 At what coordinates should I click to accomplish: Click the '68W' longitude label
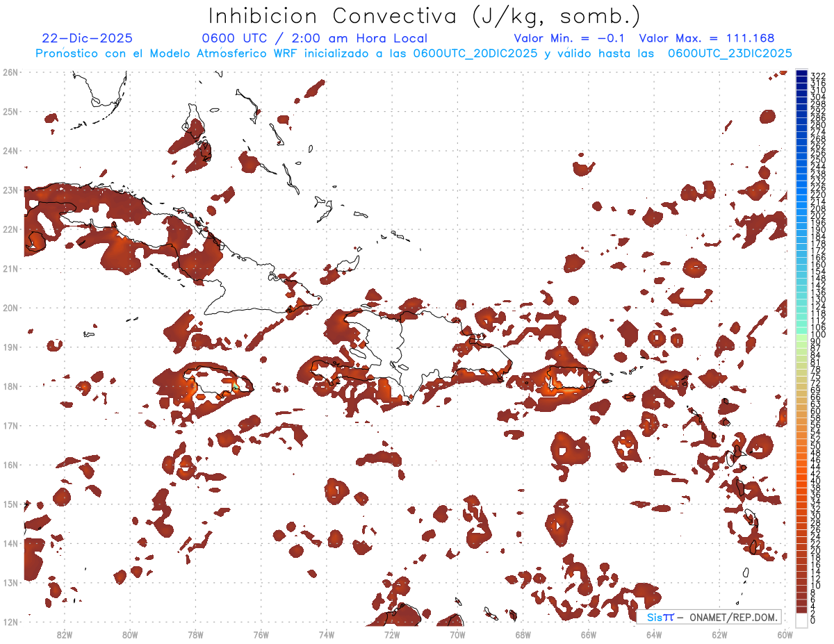(x=523, y=635)
